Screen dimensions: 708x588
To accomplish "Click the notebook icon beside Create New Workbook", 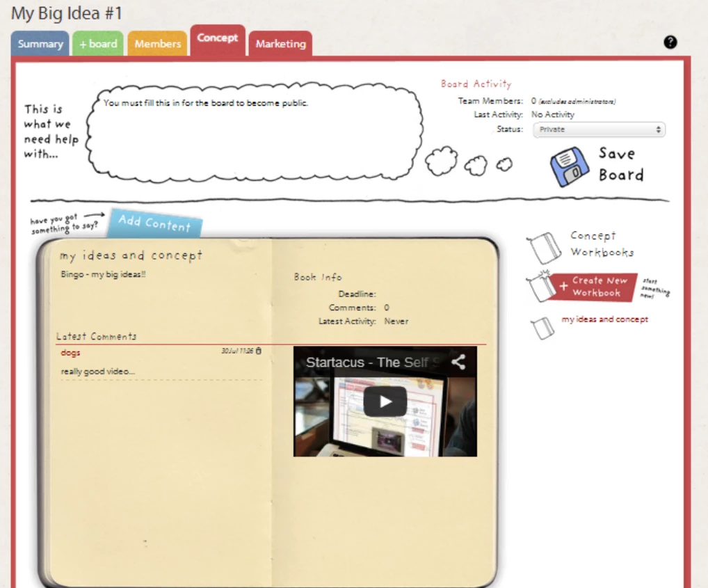I will (x=540, y=287).
